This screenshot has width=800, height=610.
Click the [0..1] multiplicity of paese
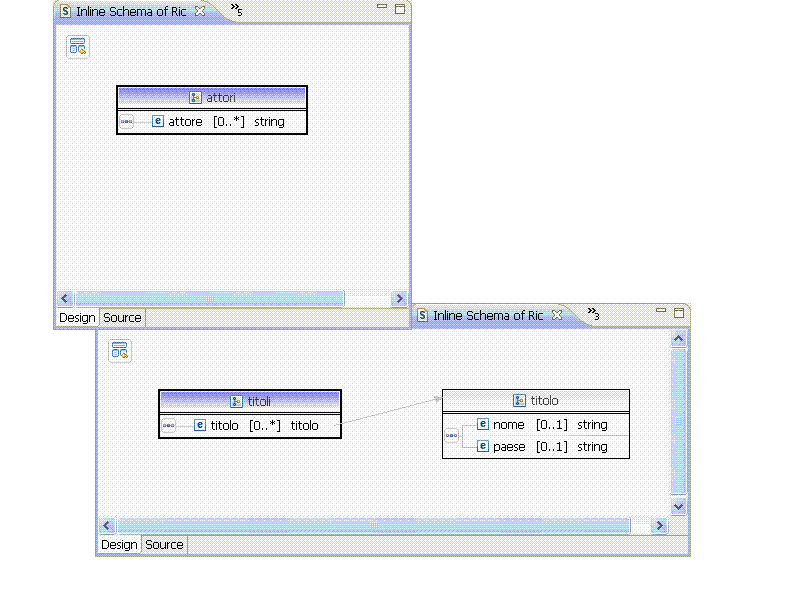(552, 447)
